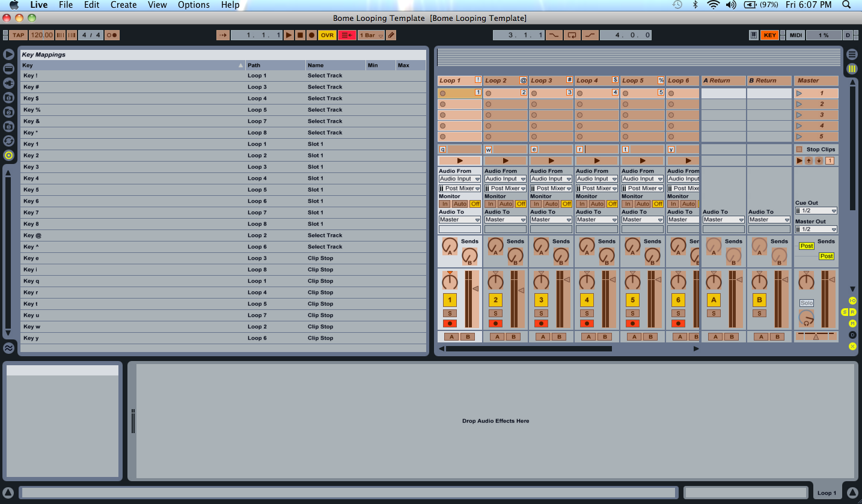The height and width of the screenshot is (504, 862).
Task: Click the Master Solo cue button
Action: [x=806, y=303]
